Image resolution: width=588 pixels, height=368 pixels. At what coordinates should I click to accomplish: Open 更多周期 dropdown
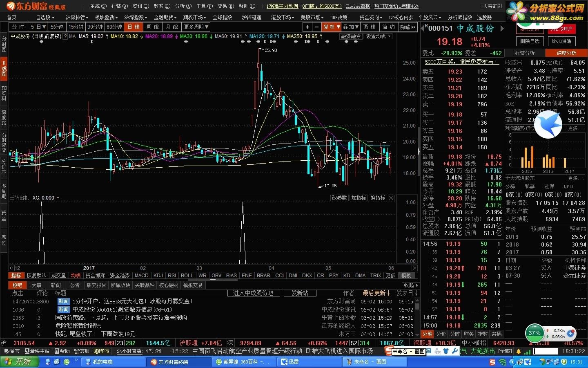coord(196,27)
